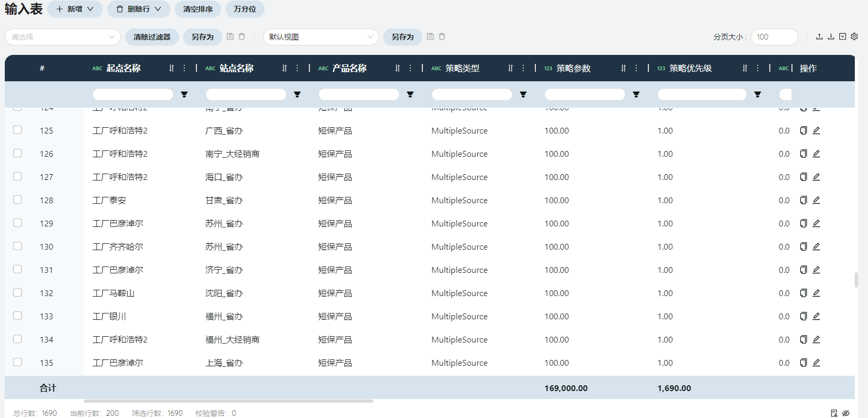Screen dimensions: 868x418
Task: Check the checkbox for row 126
Action: (x=17, y=153)
